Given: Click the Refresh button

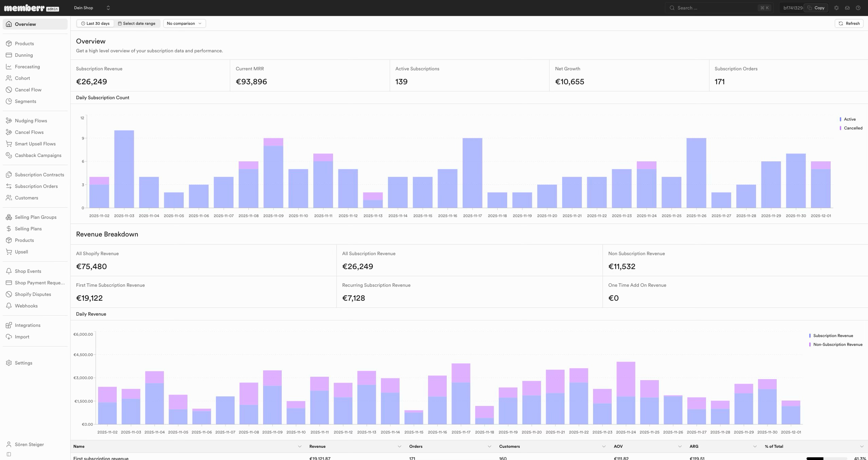Looking at the screenshot, I should pyautogui.click(x=849, y=23).
